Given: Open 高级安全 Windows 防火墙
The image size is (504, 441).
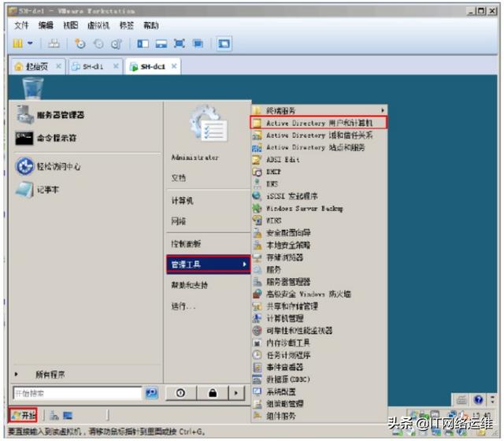Looking at the screenshot, I should [x=318, y=294].
